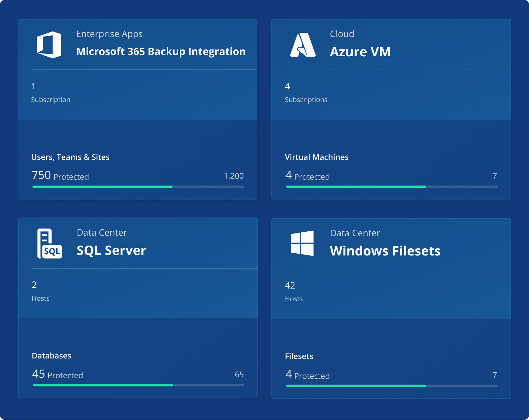Open the Windows Filesets title
529x420 pixels.
coord(385,251)
